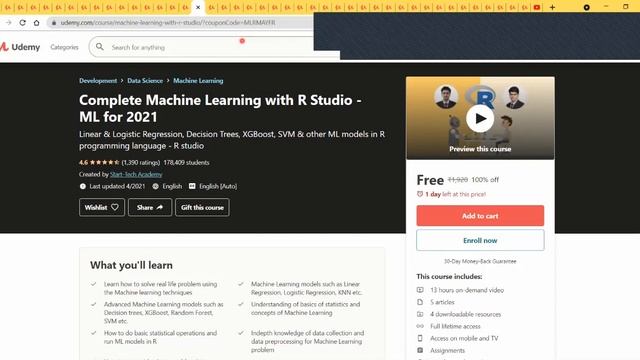The image size is (640, 360).
Task: Switch to the YouTube tab
Action: click(537, 7)
